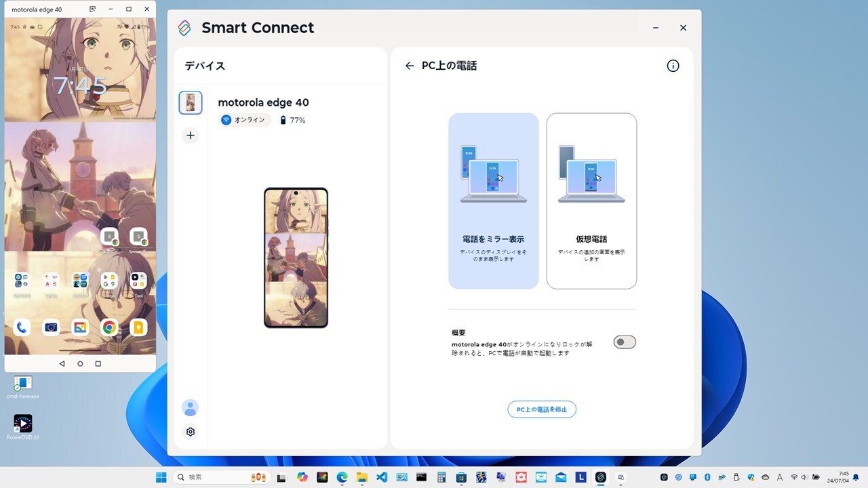Switch to Smart Connect taskbar icon
The height and width of the screenshot is (488, 868).
[x=600, y=477]
